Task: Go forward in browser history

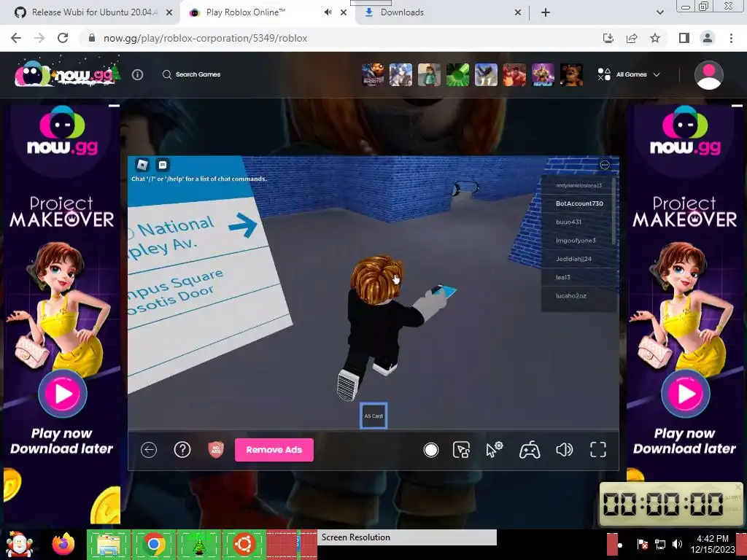Action: [x=39, y=38]
